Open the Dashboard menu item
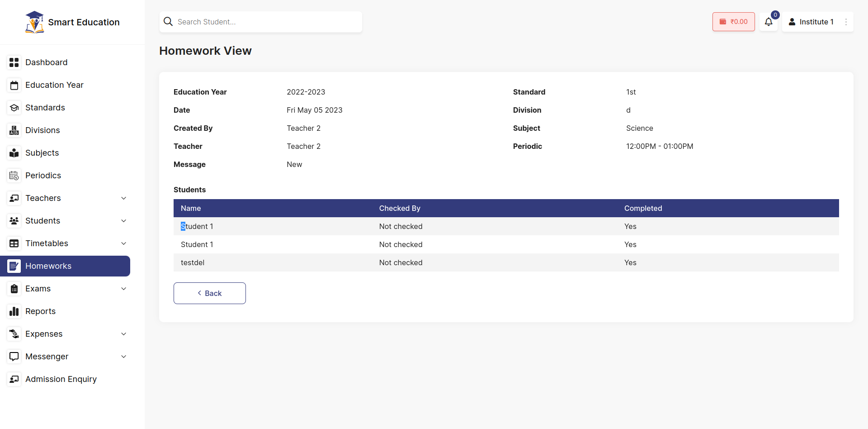 click(x=65, y=62)
